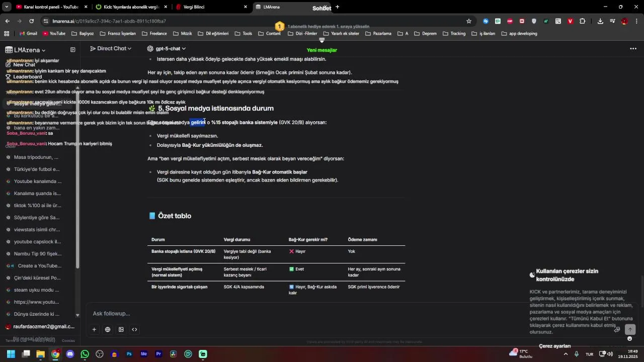Open chat history Türkiye'de futbol
The width and height of the screenshot is (644, 362).
38,169
